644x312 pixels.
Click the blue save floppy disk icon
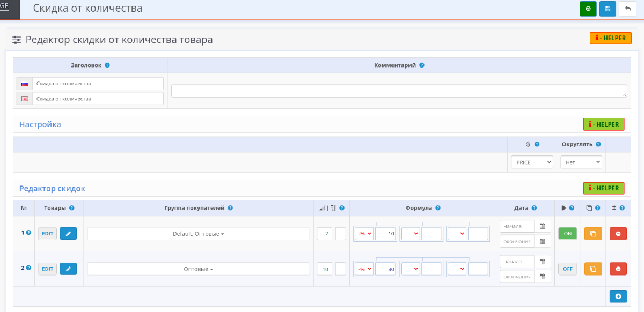[608, 9]
